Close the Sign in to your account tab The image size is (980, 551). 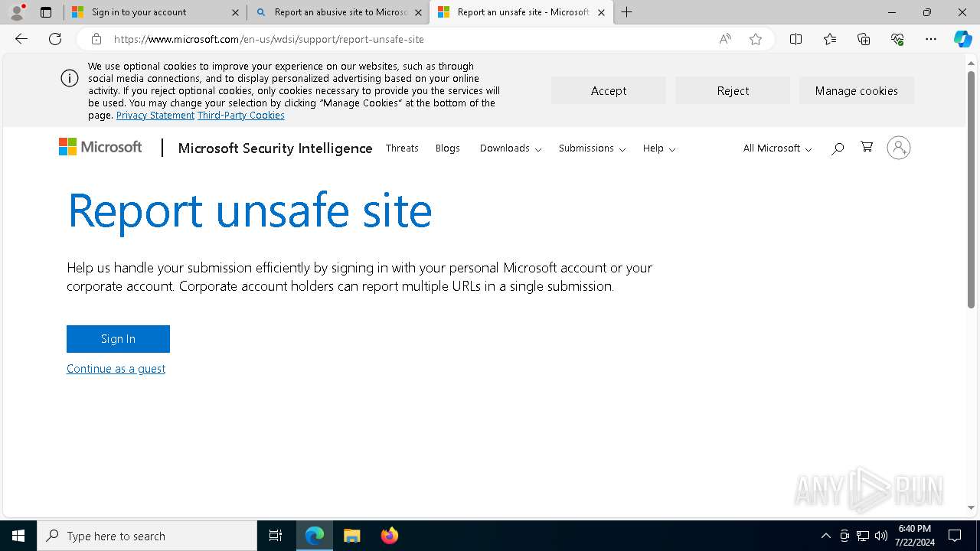coord(235,12)
